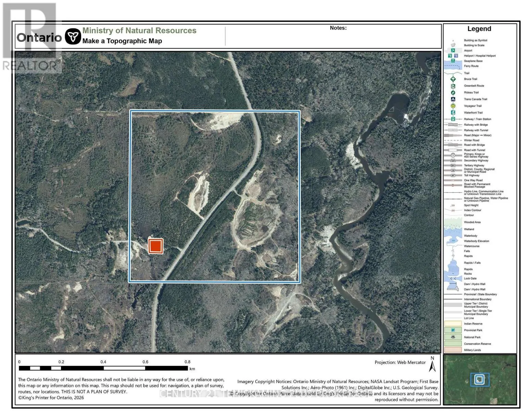Click the Indian Reserve color swatch in the legend

tap(453, 324)
